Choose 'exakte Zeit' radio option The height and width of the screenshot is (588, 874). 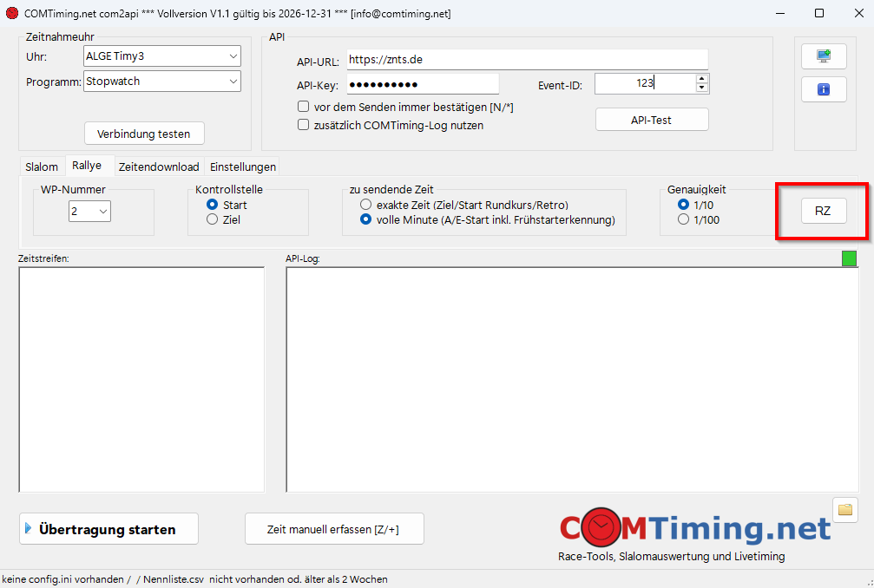tap(365, 205)
